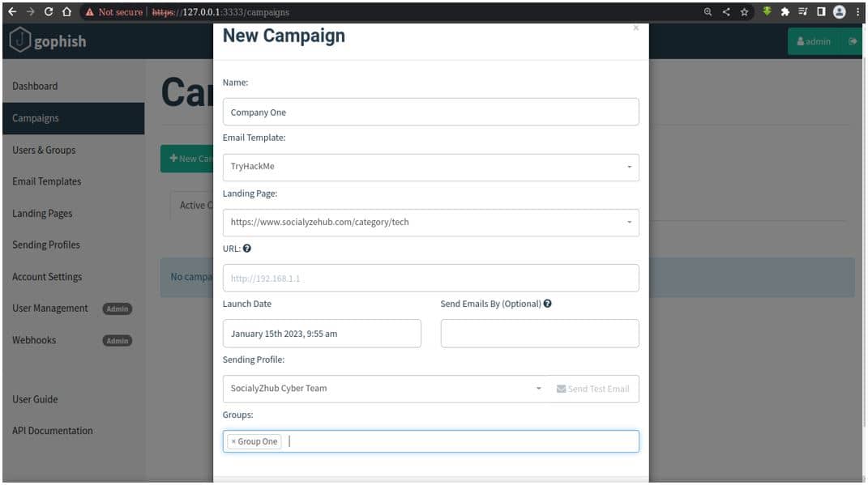The height and width of the screenshot is (485, 868).
Task: Click the logout icon next to admin
Action: pyautogui.click(x=853, y=41)
